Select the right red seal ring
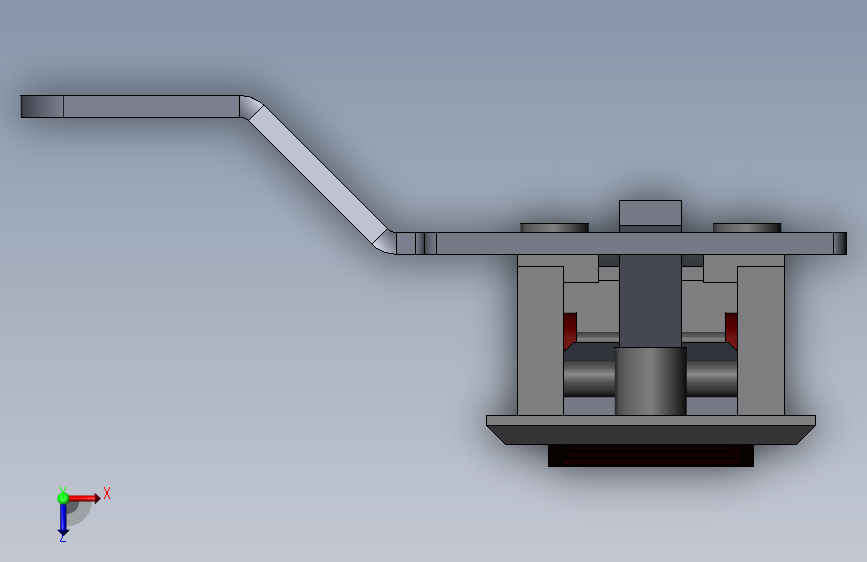The image size is (867, 562). click(x=731, y=331)
